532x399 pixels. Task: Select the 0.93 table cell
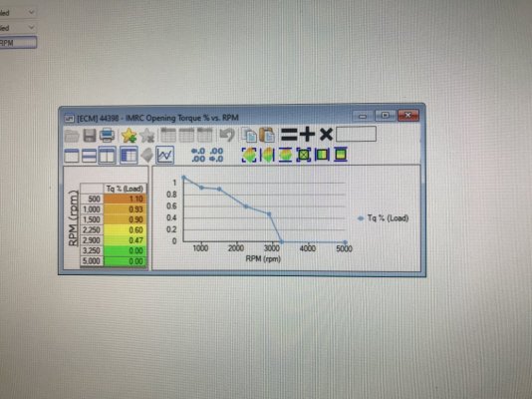tap(125, 209)
